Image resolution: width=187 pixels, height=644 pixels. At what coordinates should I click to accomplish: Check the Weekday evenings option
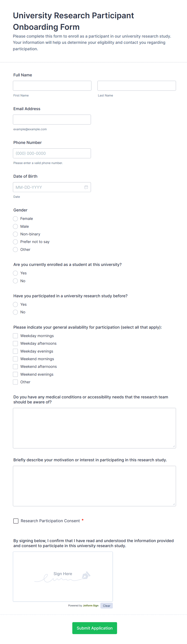15,351
